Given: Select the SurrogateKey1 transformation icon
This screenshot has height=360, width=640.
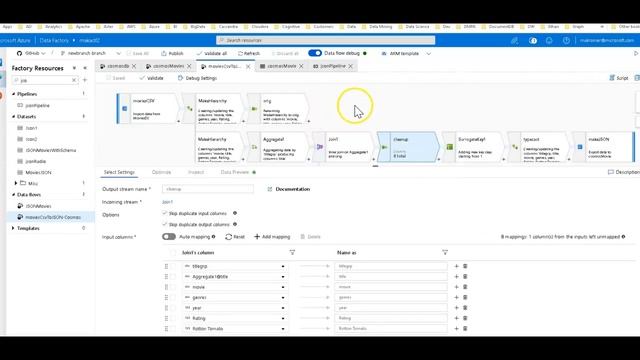Looking at the screenshot, I should pos(449,147).
